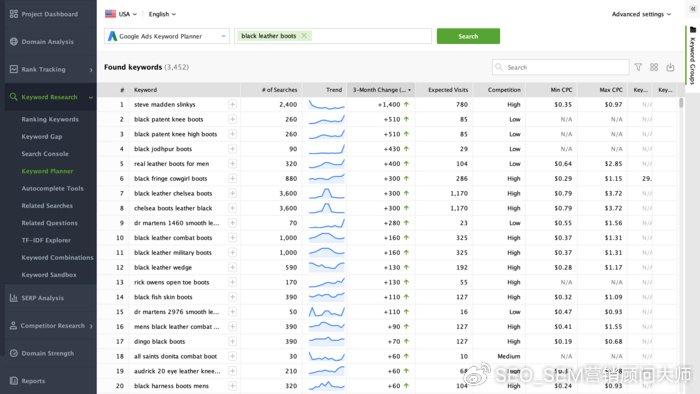Add 'black leather wedge' plus icon
This screenshot has height=394, width=700.
(x=232, y=267)
